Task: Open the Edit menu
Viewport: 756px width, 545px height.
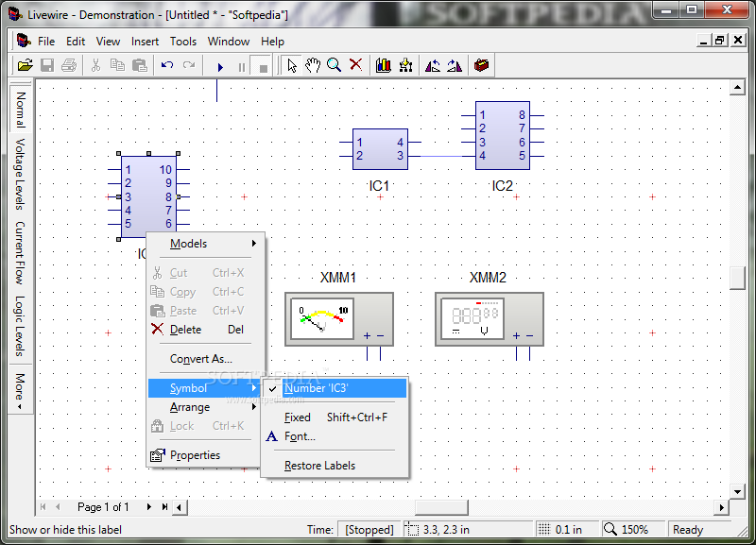Action: pos(76,42)
